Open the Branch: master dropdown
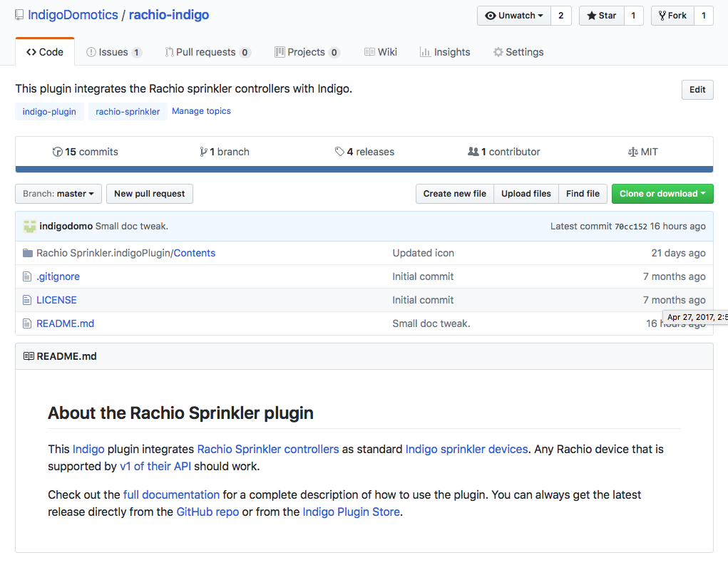This screenshot has width=728, height=570. [58, 194]
